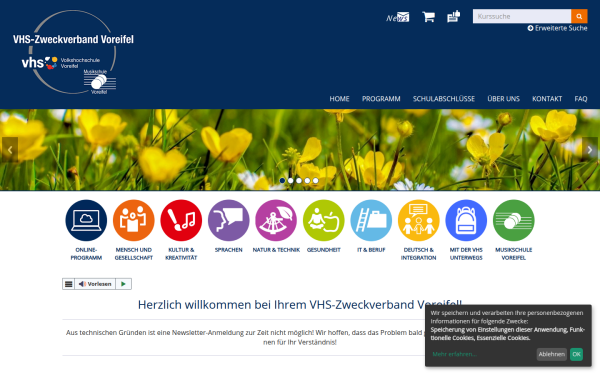
Task: Open Sprachen speech bubble icon
Action: 228,220
